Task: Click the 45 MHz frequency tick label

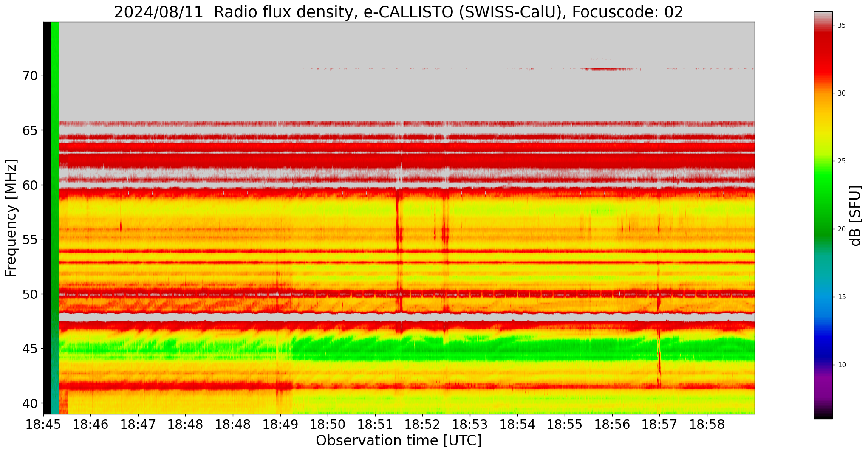Action: pyautogui.click(x=30, y=349)
